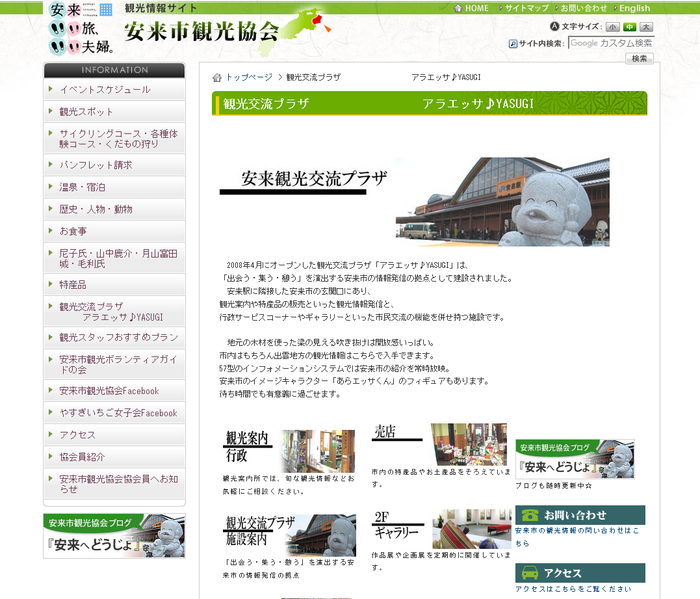The height and width of the screenshot is (599, 700).
Task: Open the 安来市の観光情報の問い合わせはこちら link
Action: pos(577,537)
